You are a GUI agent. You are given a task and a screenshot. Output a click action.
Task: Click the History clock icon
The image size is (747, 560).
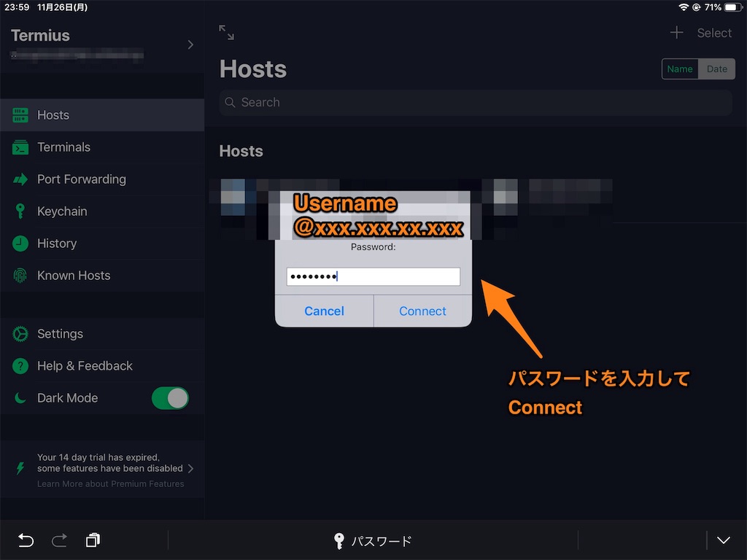[x=20, y=244]
